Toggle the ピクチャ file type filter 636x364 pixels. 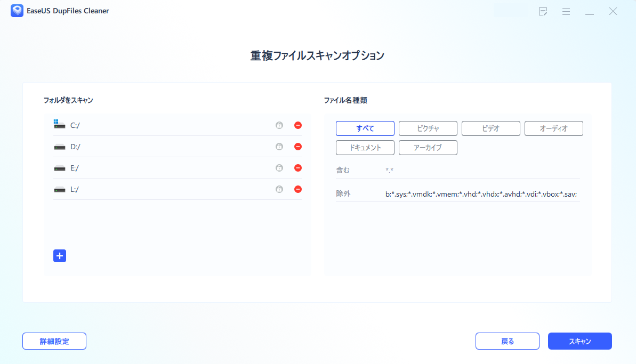428,128
